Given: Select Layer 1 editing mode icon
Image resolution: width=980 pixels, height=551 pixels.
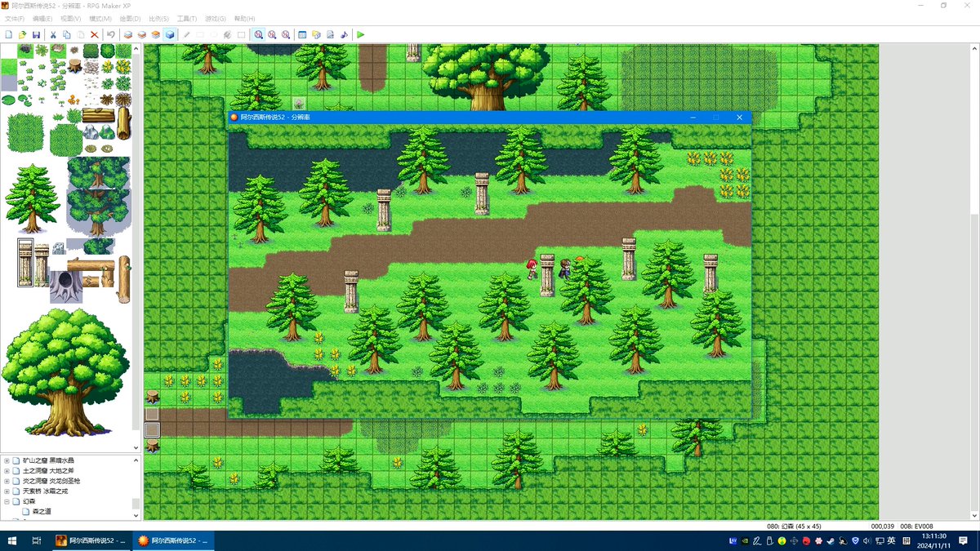Looking at the screenshot, I should [128, 35].
